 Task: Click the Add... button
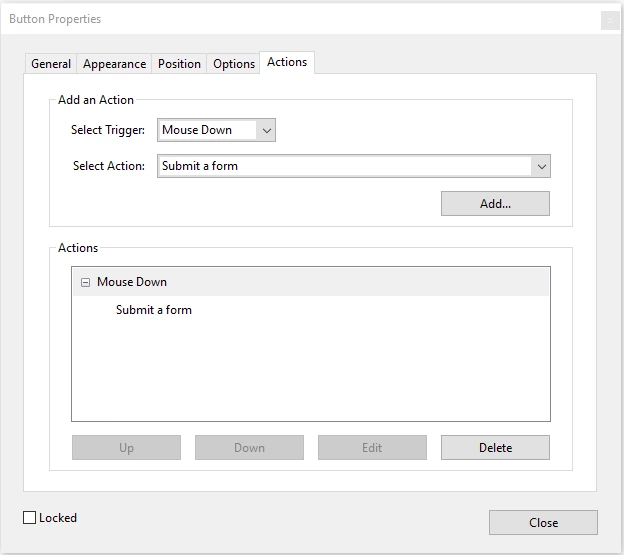(495, 204)
